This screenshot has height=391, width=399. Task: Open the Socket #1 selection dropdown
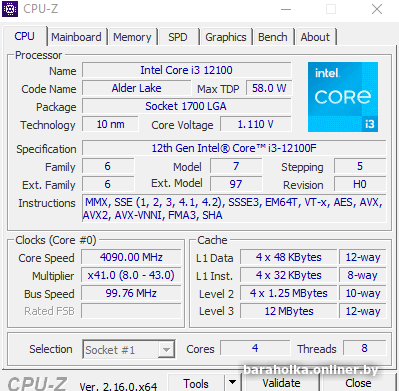[129, 349]
